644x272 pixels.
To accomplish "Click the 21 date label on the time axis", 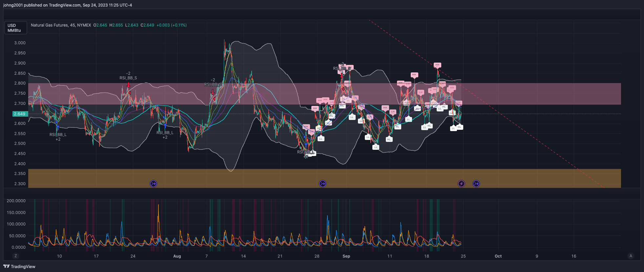I will (280, 256).
